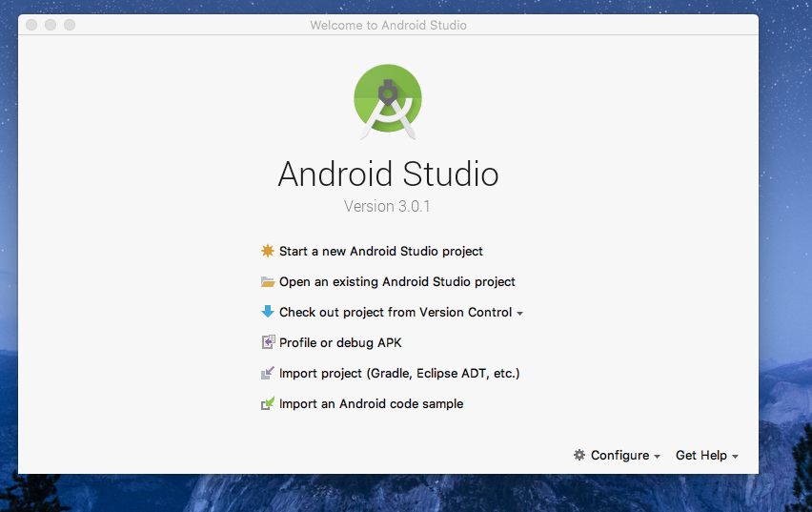Click the open folder icon
Screen dimensions: 812x512
[x=268, y=282]
